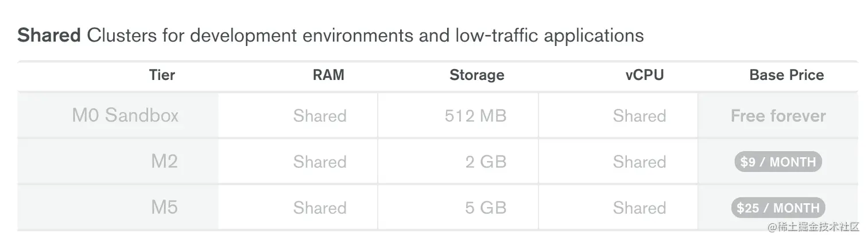Click the Tier column header
The image size is (868, 241).
click(x=162, y=75)
